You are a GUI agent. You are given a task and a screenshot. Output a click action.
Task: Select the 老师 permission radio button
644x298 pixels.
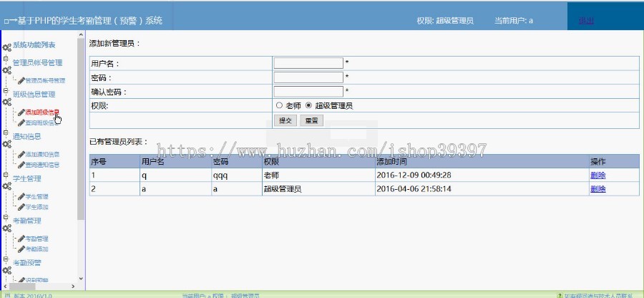279,105
